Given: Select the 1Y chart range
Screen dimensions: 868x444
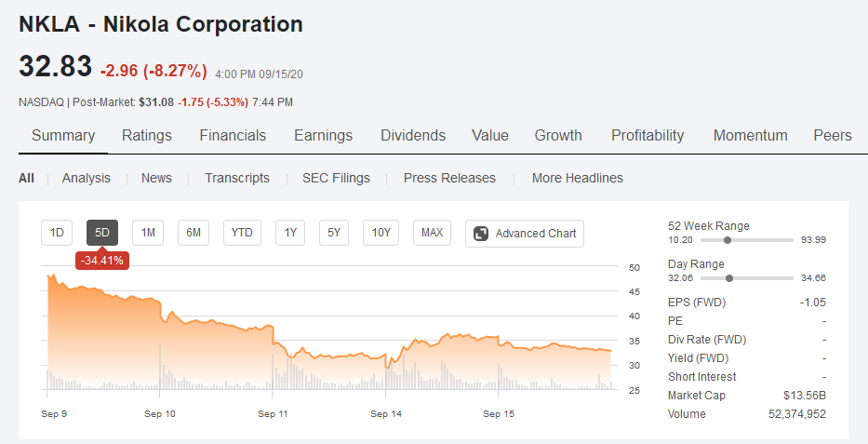Looking at the screenshot, I should coord(290,233).
